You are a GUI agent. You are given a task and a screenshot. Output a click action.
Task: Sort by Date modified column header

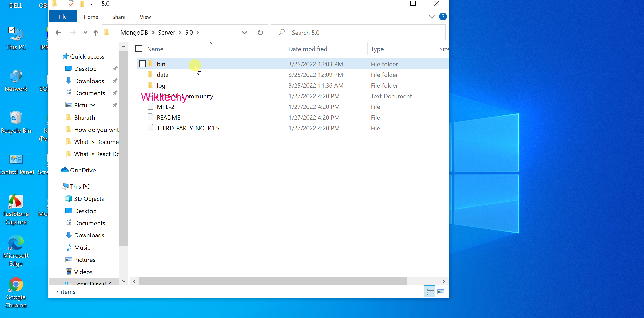tap(308, 49)
